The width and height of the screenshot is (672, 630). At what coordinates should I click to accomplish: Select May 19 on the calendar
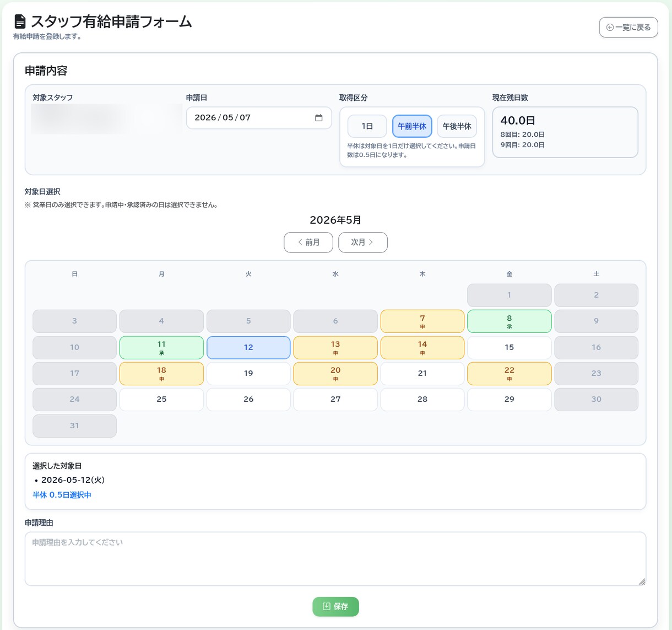(248, 373)
